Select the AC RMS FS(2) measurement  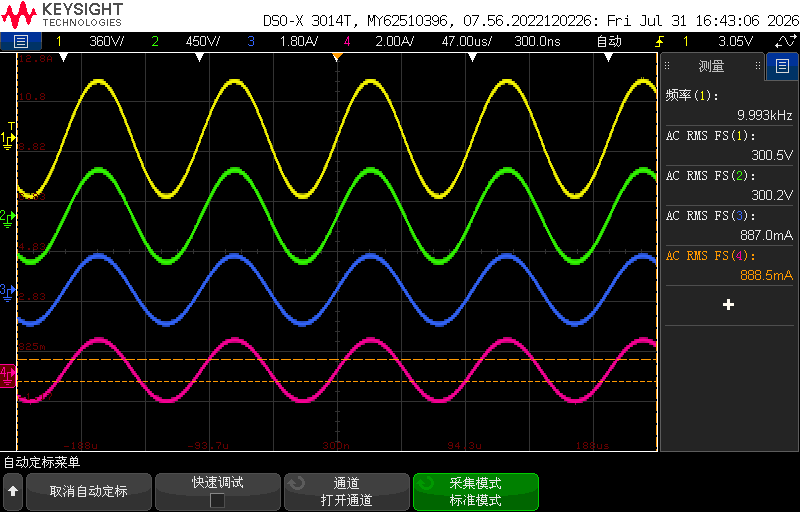pos(729,185)
